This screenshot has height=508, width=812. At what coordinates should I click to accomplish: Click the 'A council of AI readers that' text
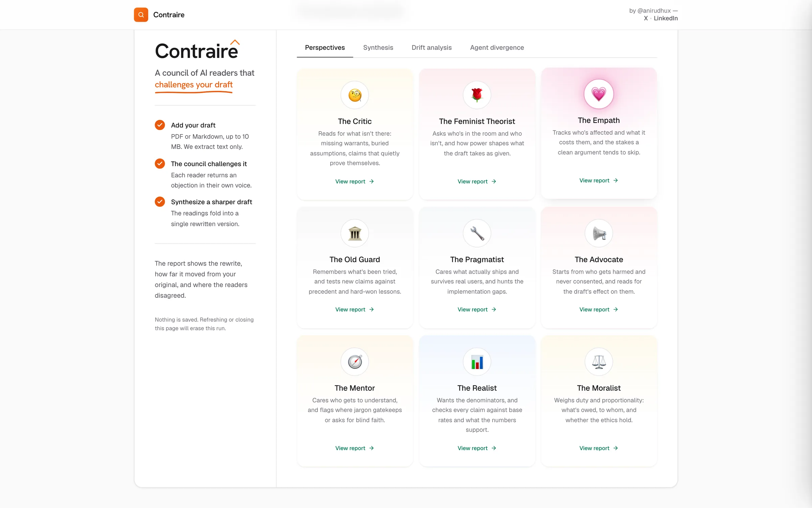point(205,73)
